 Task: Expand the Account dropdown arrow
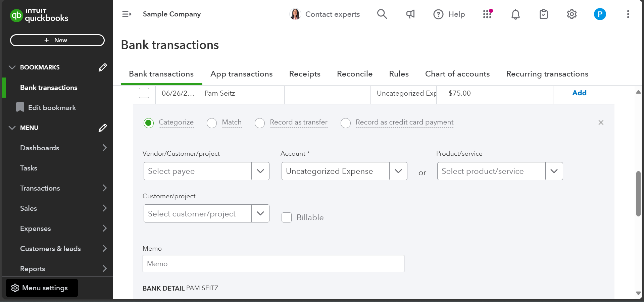tap(398, 171)
